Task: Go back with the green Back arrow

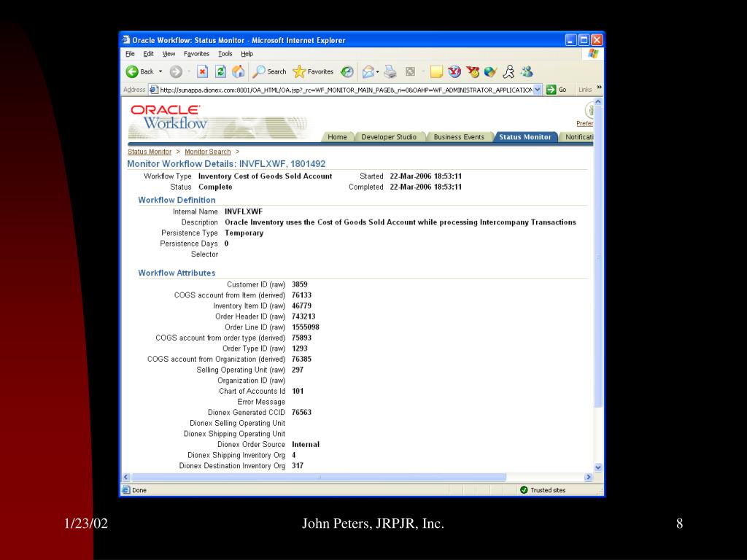Action: click(139, 71)
